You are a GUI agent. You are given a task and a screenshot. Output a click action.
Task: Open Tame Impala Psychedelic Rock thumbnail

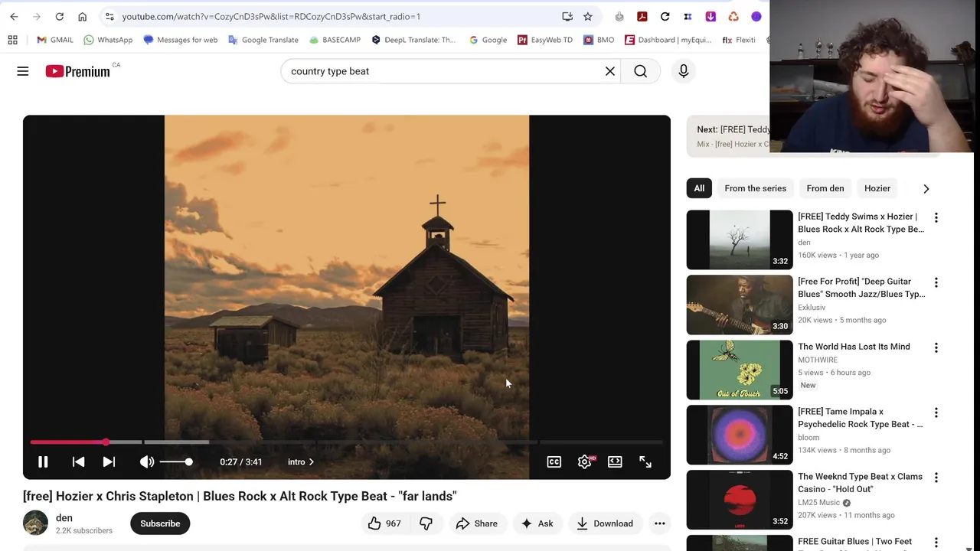[x=740, y=435]
